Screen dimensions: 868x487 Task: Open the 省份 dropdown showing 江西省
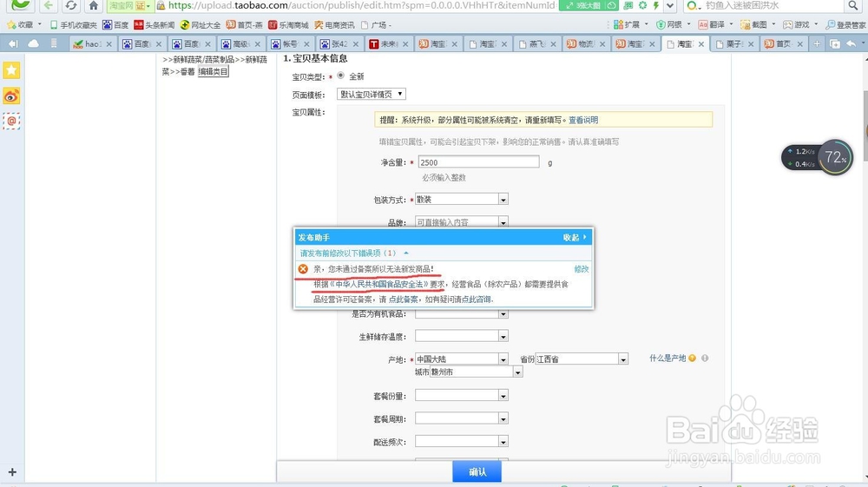(582, 359)
